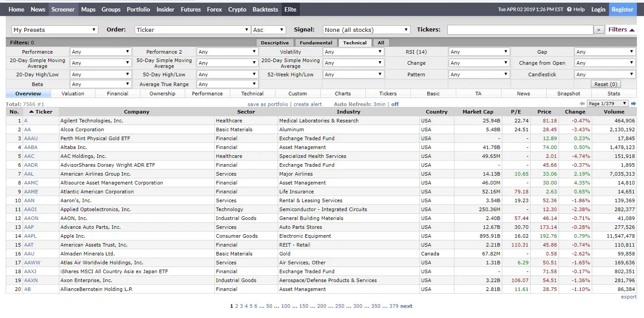The image size is (644, 318).
Task: Switch to Fundamental filter tab
Action: 316,43
